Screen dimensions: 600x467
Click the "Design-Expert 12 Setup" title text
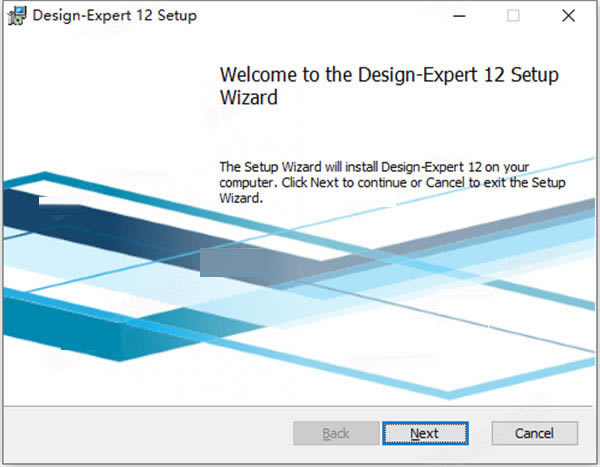point(114,16)
